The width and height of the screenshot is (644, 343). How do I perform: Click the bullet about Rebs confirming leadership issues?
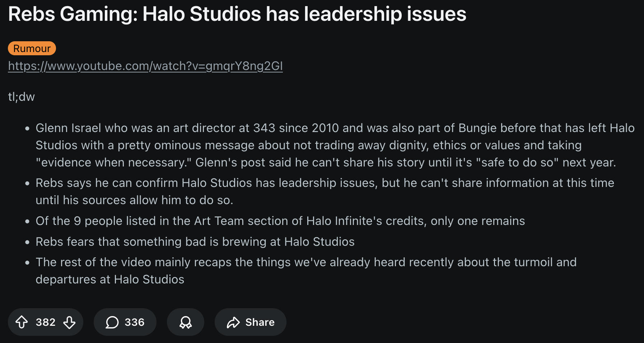click(325, 192)
